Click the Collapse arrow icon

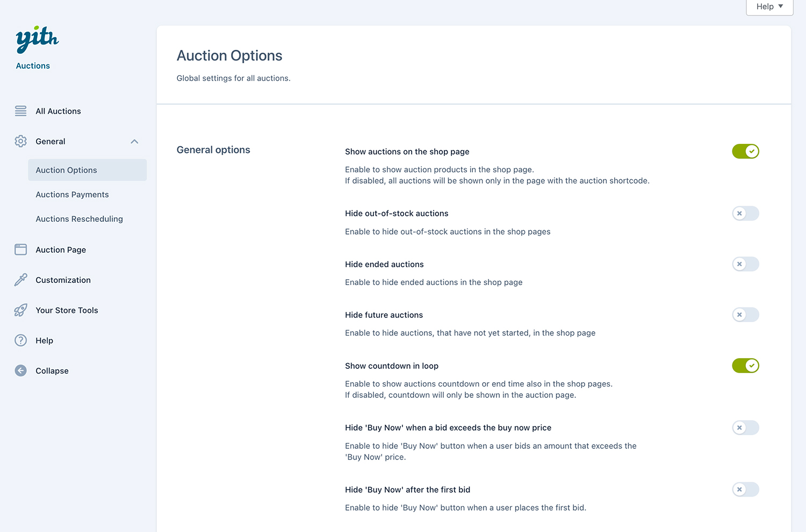coord(21,371)
